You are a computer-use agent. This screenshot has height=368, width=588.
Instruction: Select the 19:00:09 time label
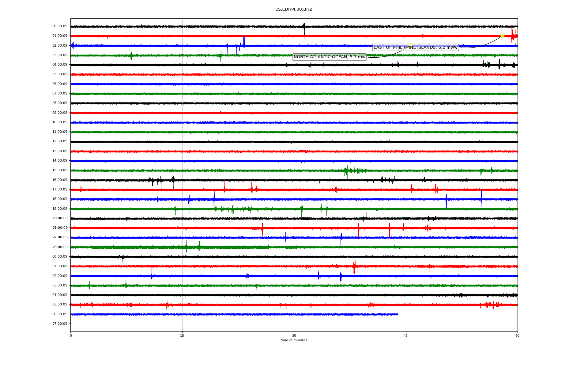pos(60,209)
